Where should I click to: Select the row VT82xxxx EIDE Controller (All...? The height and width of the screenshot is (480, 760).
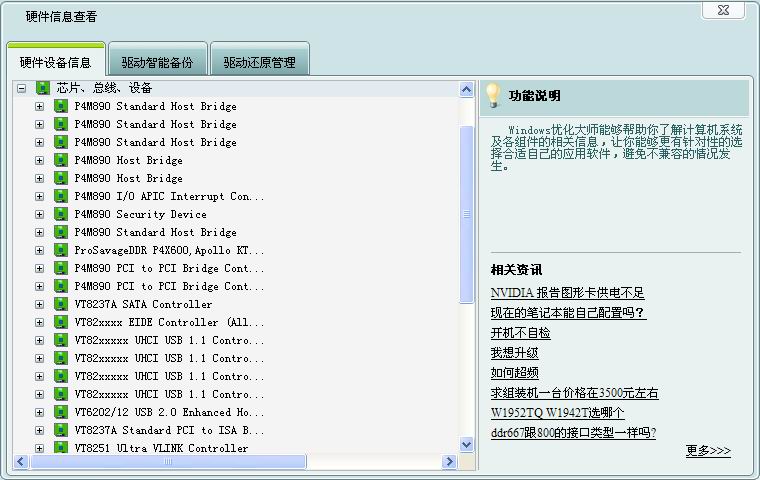[x=169, y=322]
